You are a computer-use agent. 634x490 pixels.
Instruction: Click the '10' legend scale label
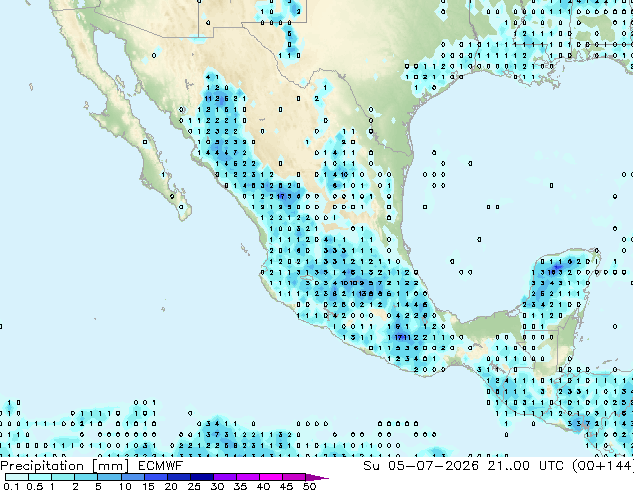click(x=125, y=486)
